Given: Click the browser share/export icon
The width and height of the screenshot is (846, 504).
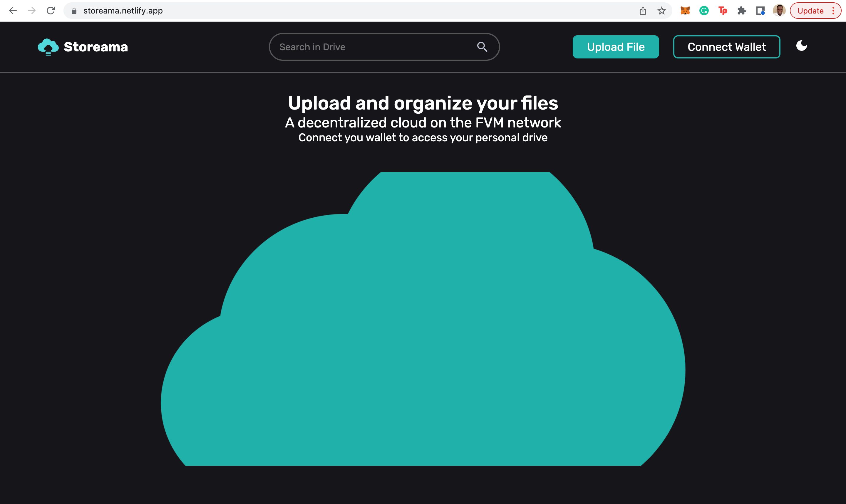Looking at the screenshot, I should (643, 10).
